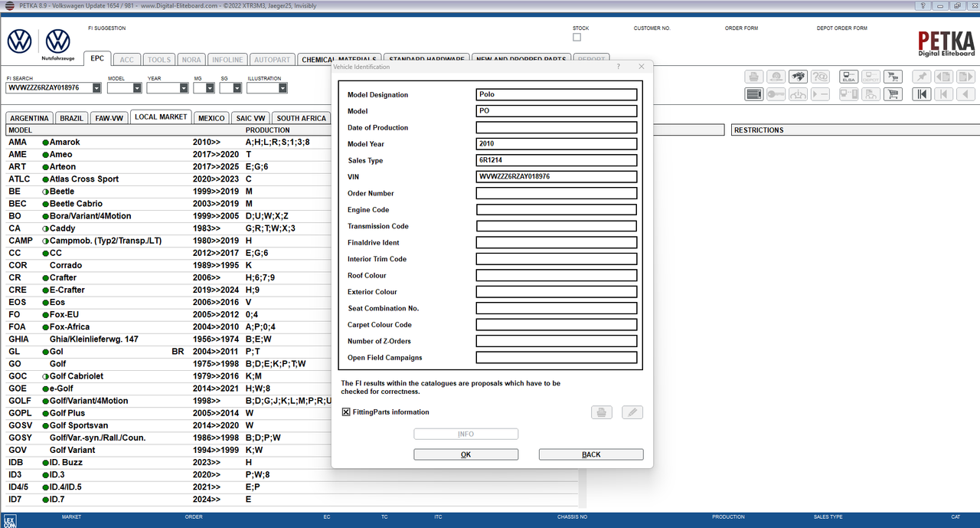Click the key icon in toolbar
The height and width of the screenshot is (528, 980).
tap(776, 94)
